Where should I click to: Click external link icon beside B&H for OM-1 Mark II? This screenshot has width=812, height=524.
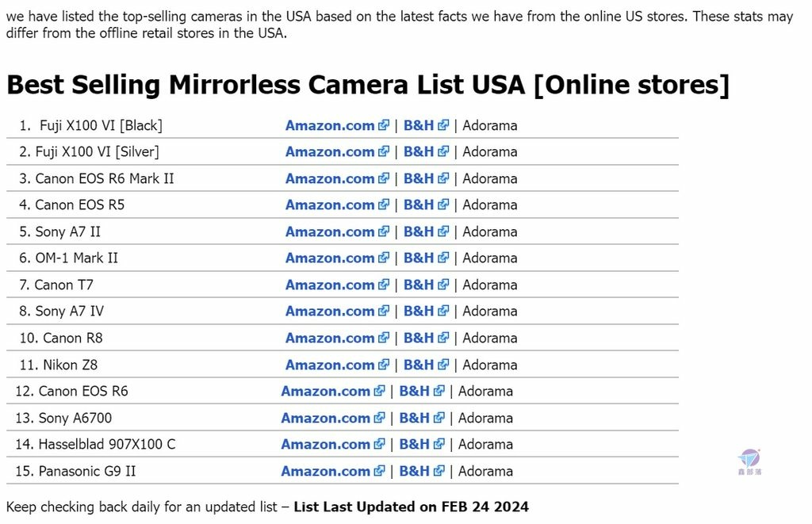tap(443, 258)
